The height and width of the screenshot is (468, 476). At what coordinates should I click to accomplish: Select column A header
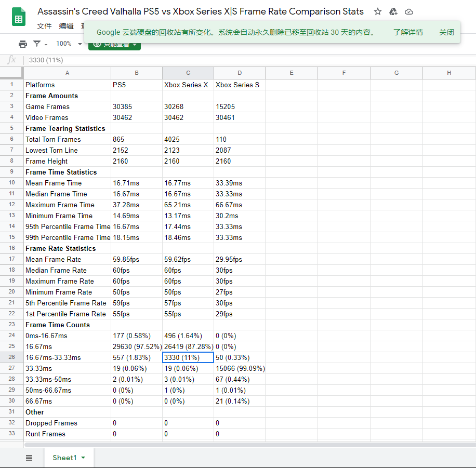[x=67, y=73]
